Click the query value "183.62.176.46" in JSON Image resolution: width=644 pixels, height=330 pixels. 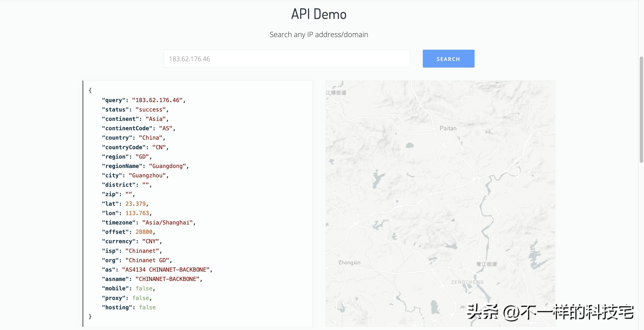pos(157,100)
